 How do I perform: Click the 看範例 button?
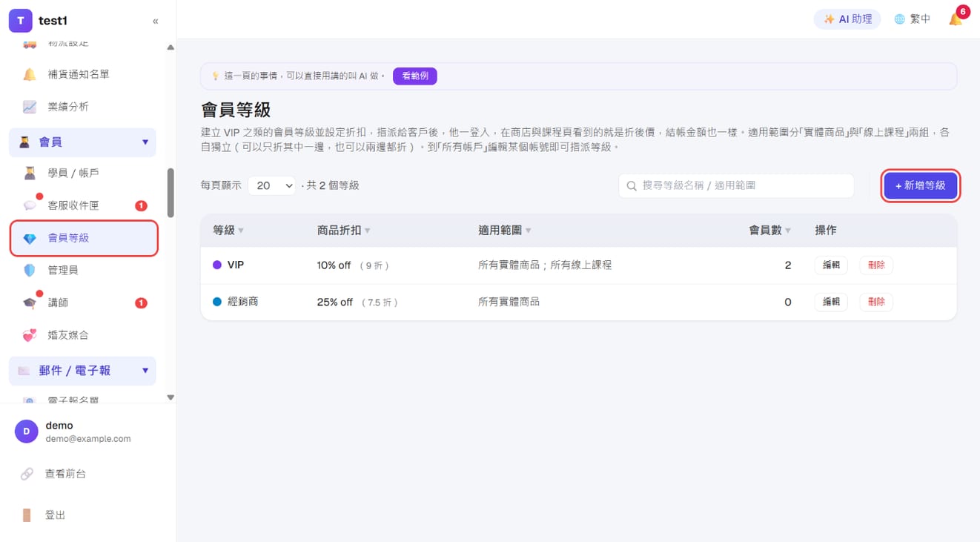coord(415,76)
